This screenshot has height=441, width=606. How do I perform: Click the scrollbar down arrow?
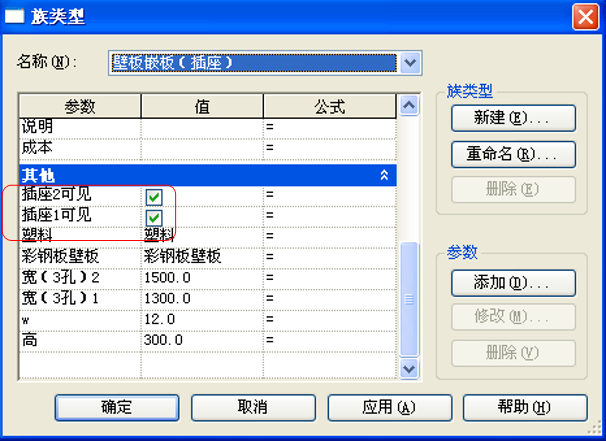pyautogui.click(x=409, y=369)
